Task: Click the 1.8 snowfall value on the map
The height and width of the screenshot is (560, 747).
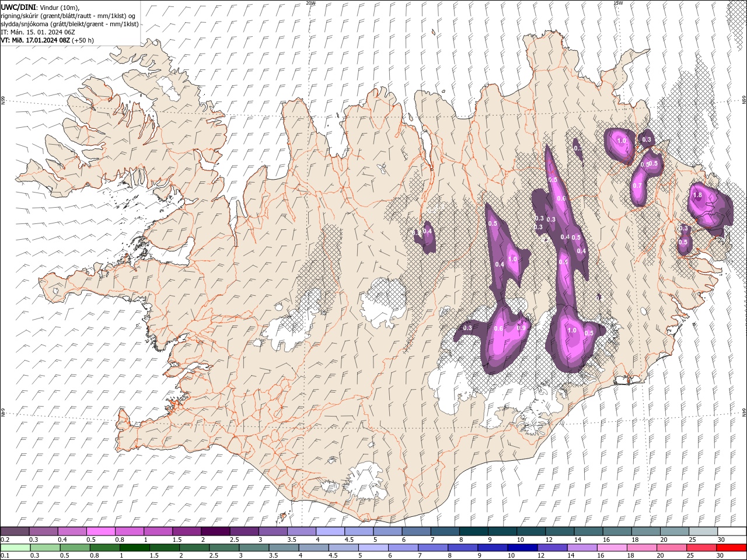Action: click(697, 195)
